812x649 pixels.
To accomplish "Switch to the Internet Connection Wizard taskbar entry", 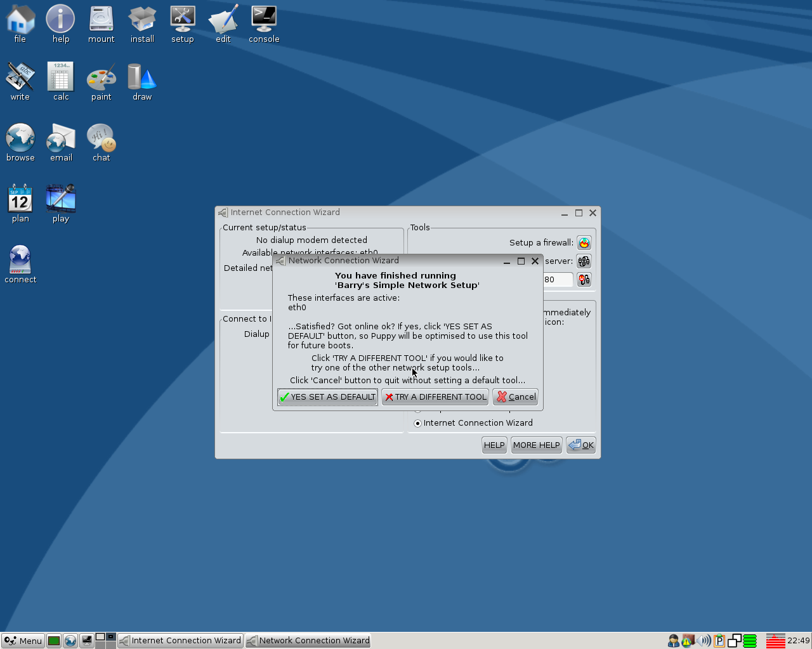I will pos(180,640).
